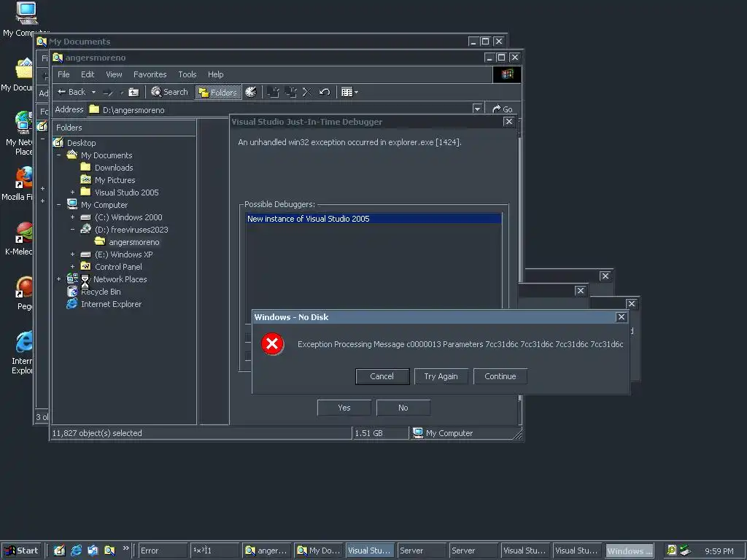Select My Pictures in the folder tree

click(115, 180)
